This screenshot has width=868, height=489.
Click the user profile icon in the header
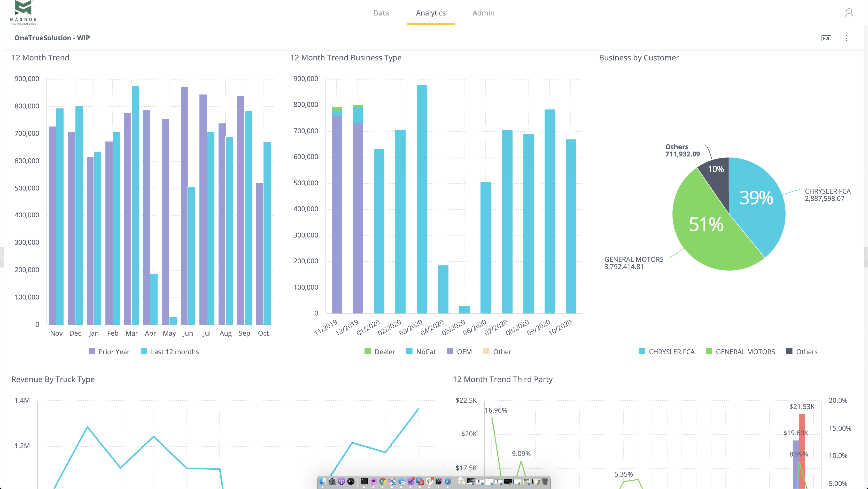point(849,13)
